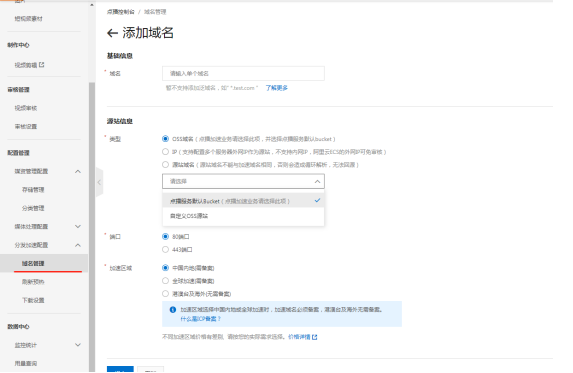Open 下载设置 in the sidebar

click(33, 300)
